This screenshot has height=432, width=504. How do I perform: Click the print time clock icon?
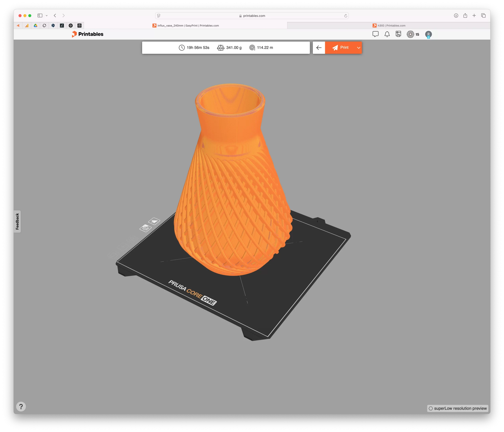click(182, 48)
